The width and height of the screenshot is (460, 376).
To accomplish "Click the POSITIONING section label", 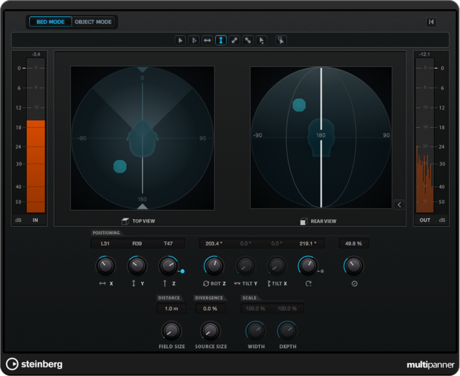I will [106, 233].
